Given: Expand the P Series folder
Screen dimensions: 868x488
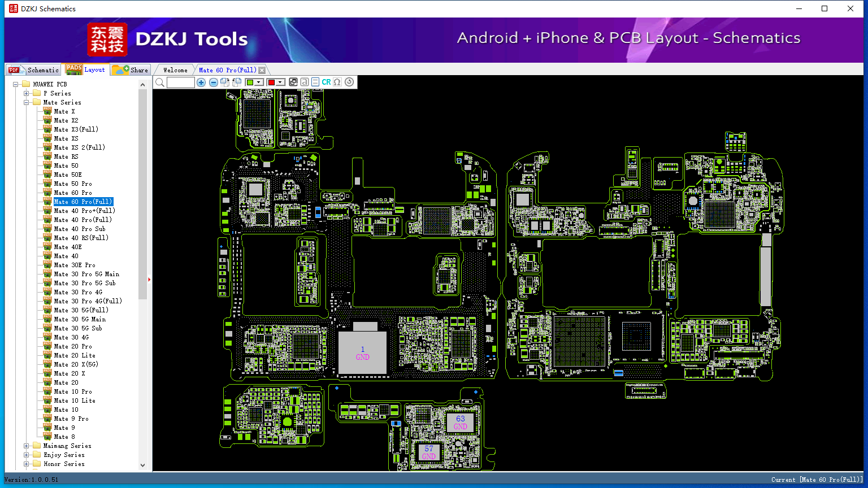Looking at the screenshot, I should tap(26, 93).
